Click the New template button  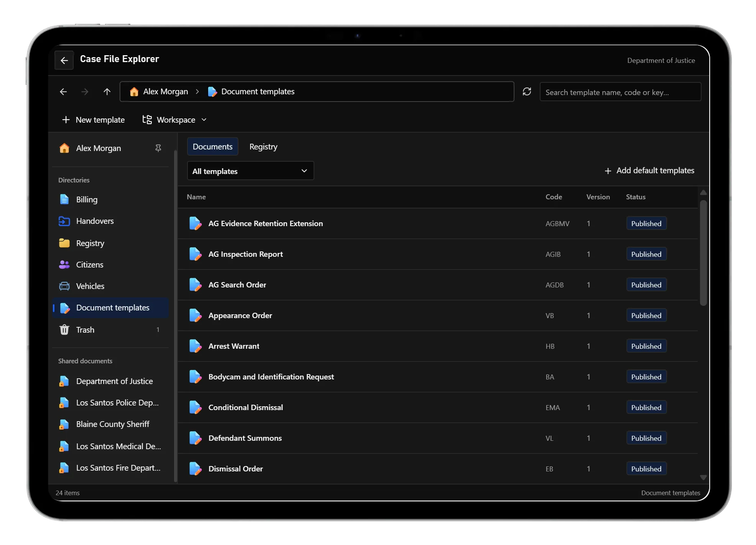[x=93, y=120]
